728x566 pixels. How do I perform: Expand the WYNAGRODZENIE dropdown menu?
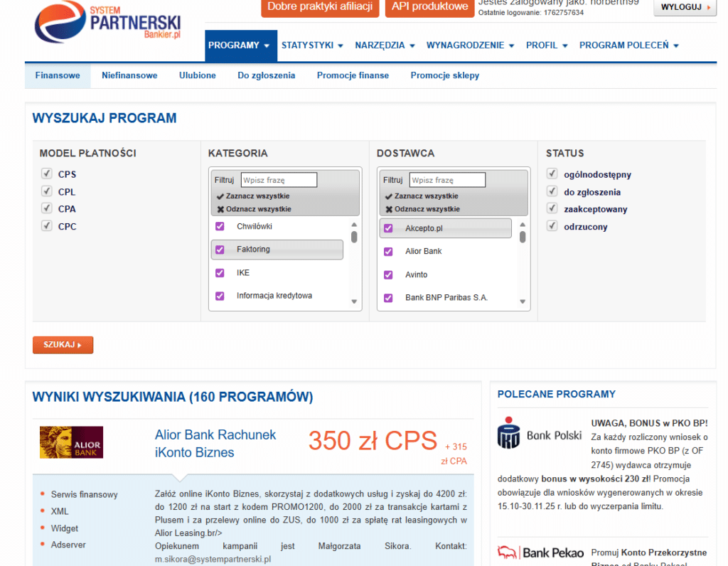click(470, 45)
